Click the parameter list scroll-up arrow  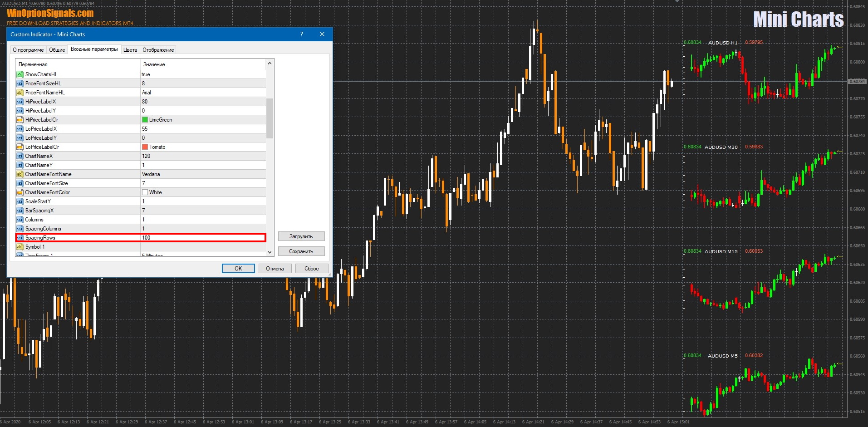tap(270, 64)
